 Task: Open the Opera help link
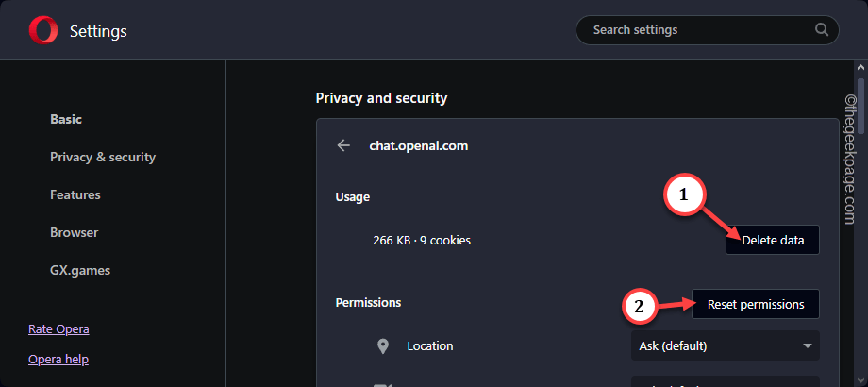[x=58, y=360]
